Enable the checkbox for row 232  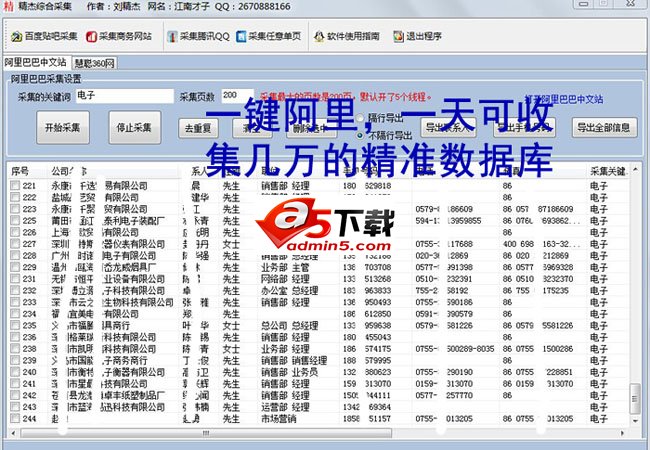(x=15, y=290)
